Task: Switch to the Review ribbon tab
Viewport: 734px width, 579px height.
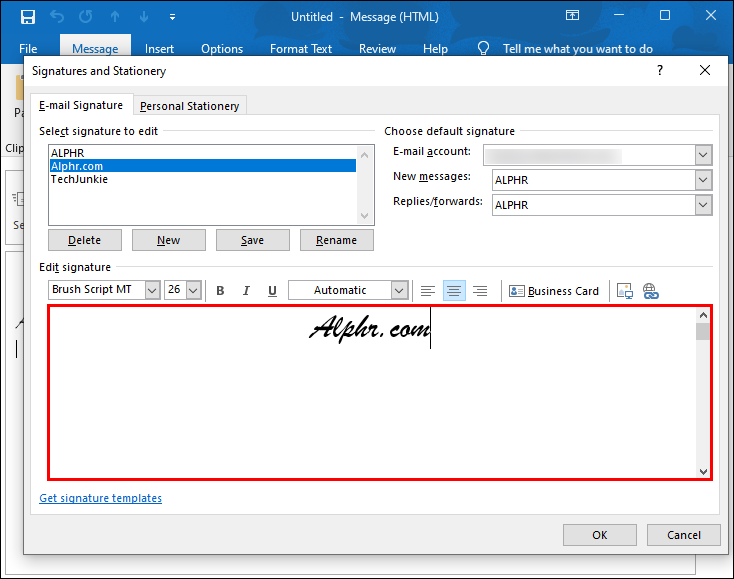Action: 377,49
